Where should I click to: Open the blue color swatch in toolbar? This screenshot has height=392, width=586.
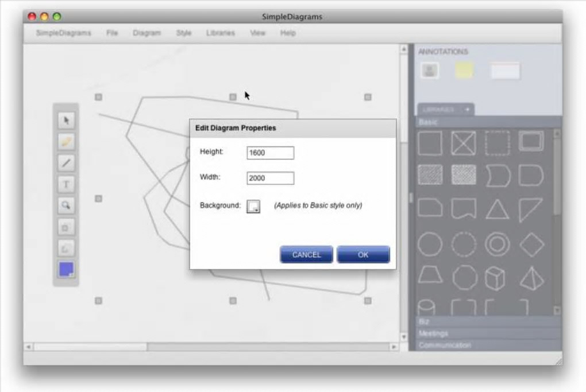tap(66, 269)
